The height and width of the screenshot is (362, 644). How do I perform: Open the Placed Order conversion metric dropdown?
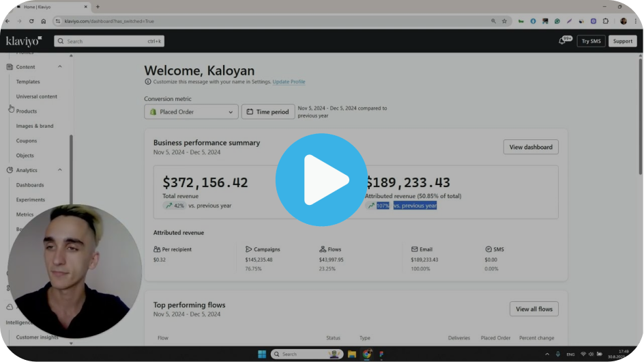tap(191, 112)
